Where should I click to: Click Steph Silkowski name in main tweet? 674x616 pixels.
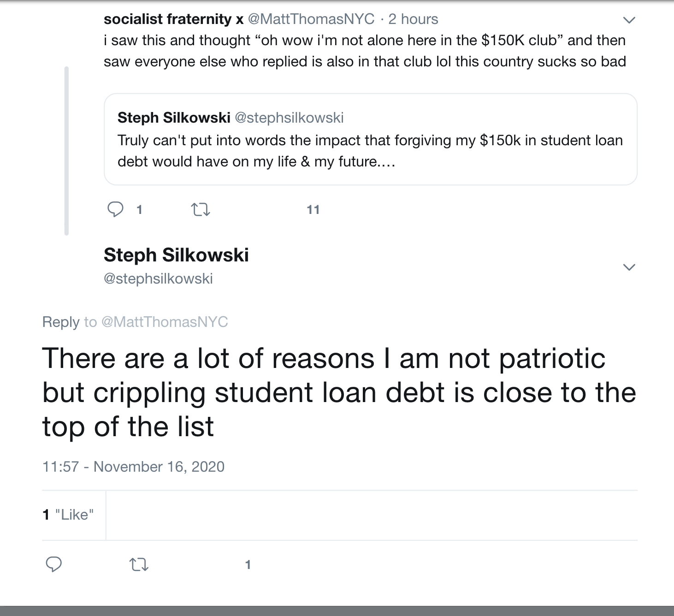click(176, 255)
